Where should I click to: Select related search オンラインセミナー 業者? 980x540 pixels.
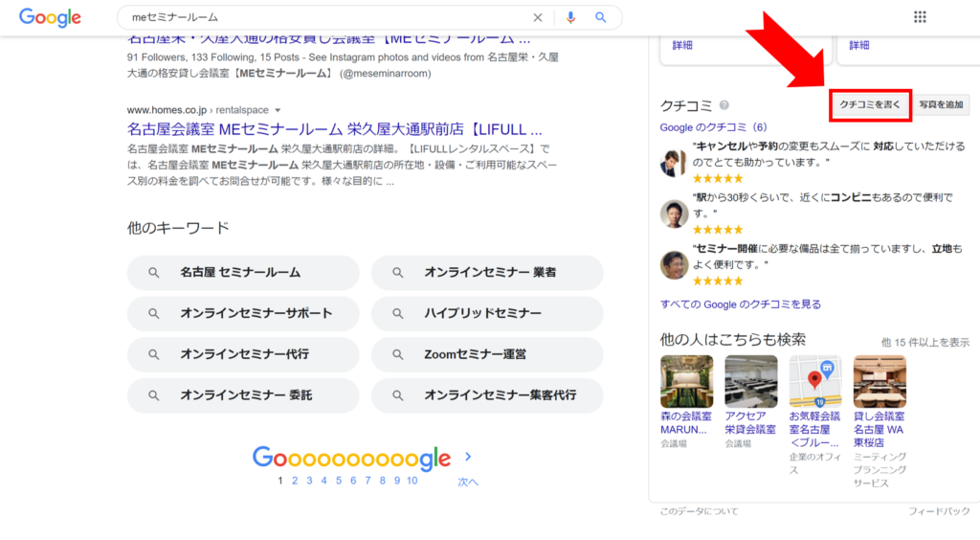[x=487, y=273]
